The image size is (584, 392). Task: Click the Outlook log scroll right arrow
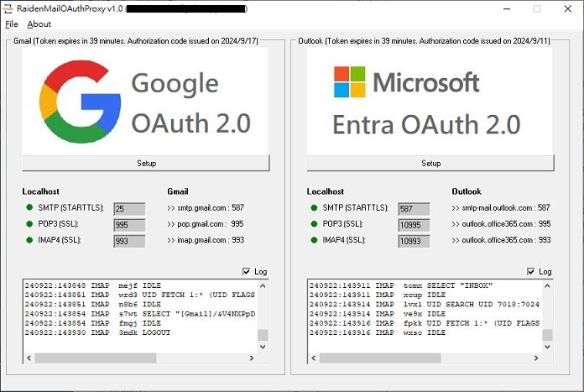[536, 358]
